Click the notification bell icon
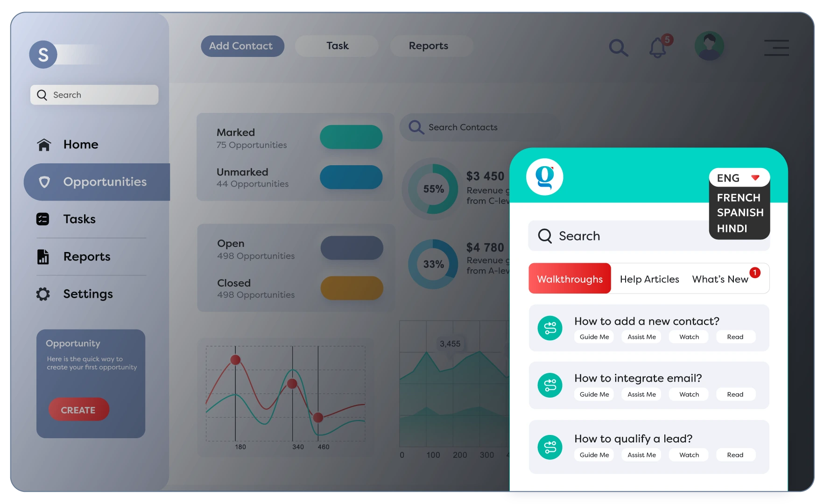This screenshot has height=504, width=824. [x=658, y=47]
